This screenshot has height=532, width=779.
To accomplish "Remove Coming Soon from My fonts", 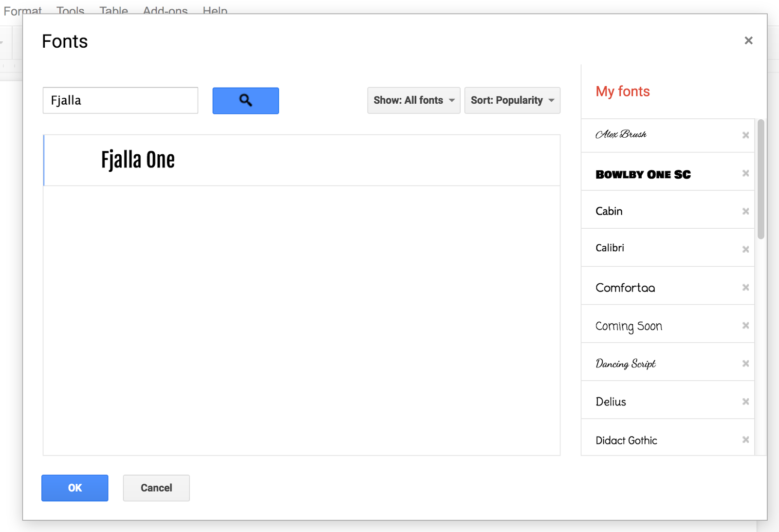I will (745, 325).
